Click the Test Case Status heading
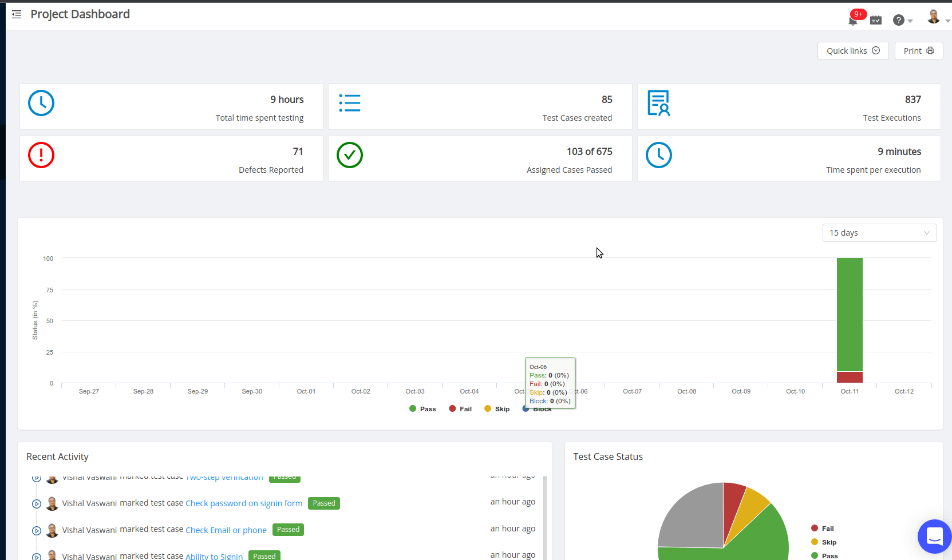 608,456
